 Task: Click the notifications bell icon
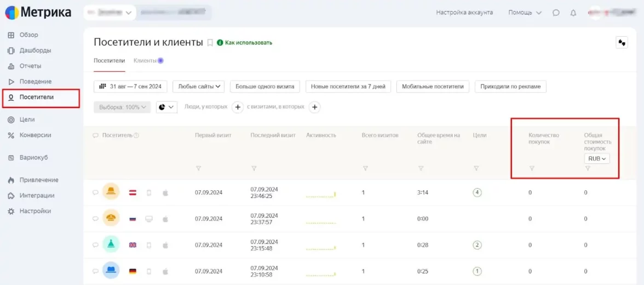pos(573,13)
